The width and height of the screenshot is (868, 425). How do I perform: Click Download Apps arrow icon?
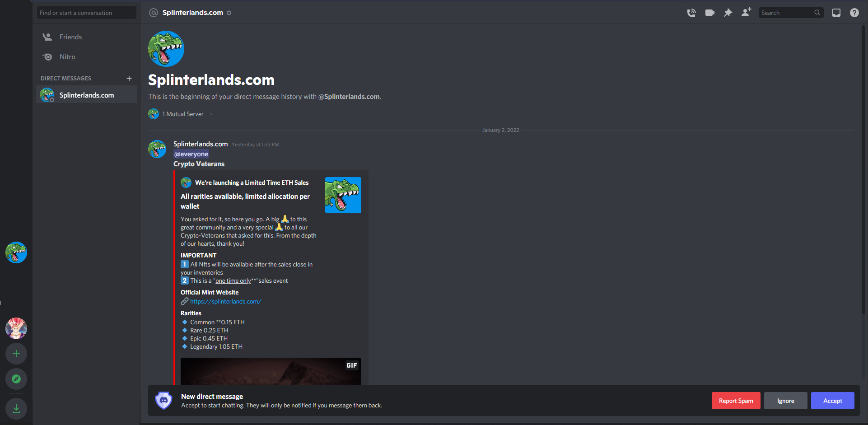[16, 409]
